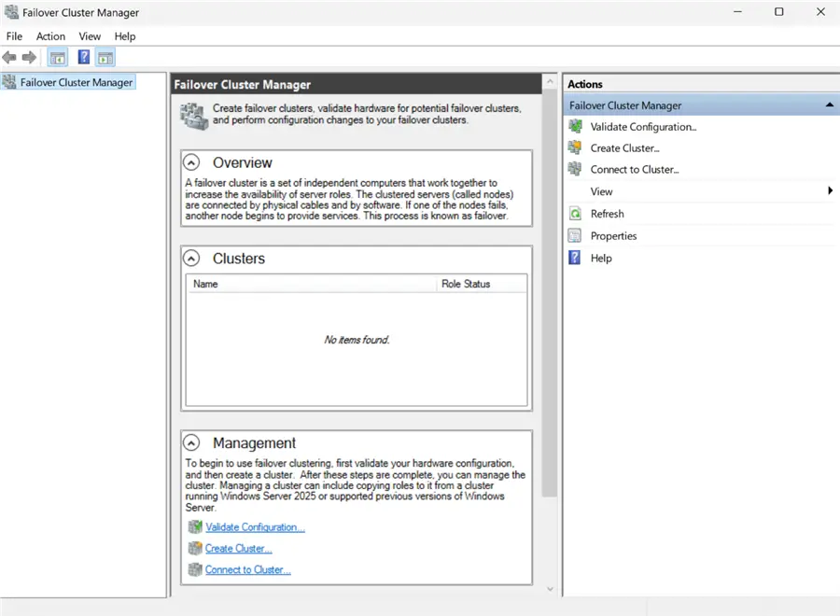Collapse the Clusters section
Screen dimensions: 840x616
tap(191, 259)
